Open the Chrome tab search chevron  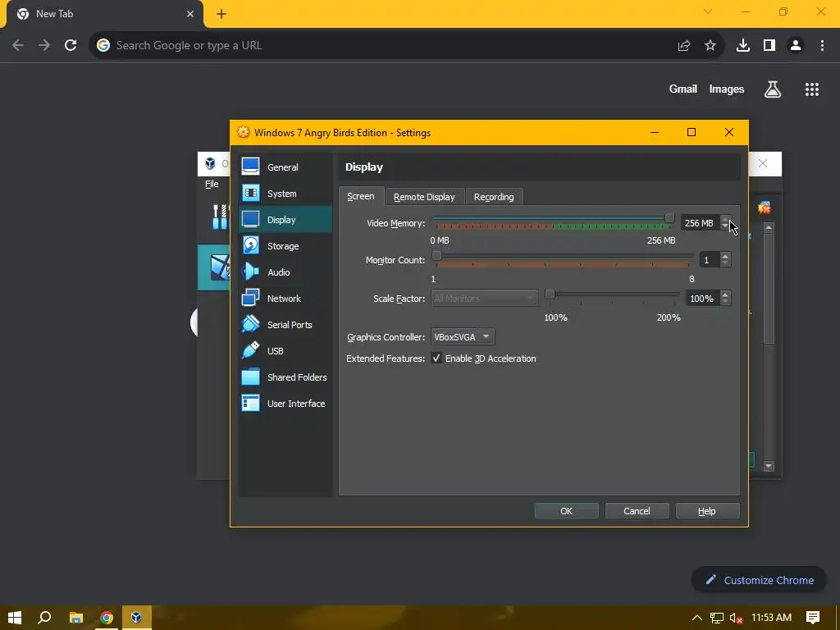(x=708, y=11)
